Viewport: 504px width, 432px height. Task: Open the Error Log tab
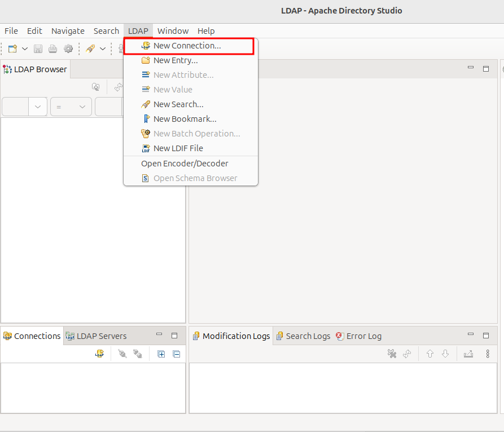click(x=358, y=336)
